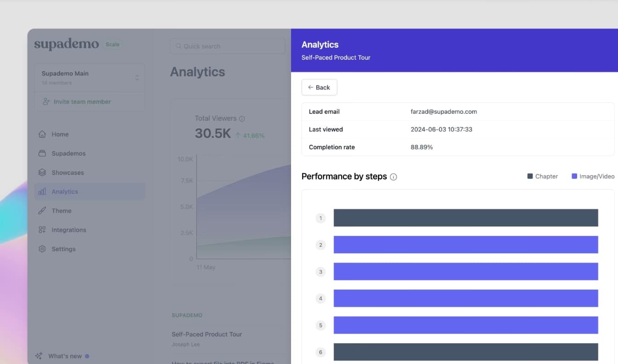Click the step 1 chapter bar
Image resolution: width=618 pixels, height=364 pixels.
465,218
